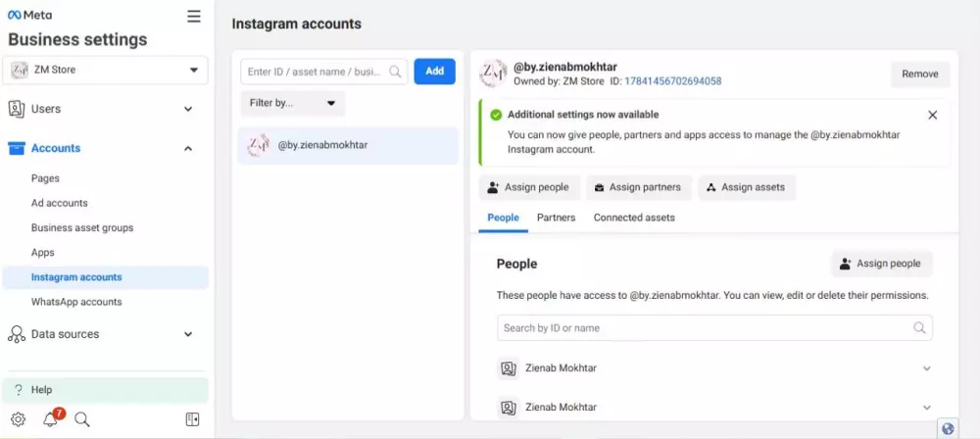Switch to the Partners tab
Screen dimensions: 980x439
[557, 218]
